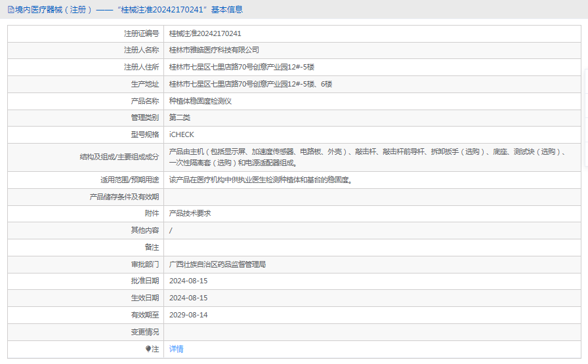Click the 注册人名称 row label
Image resolution: width=588 pixels, height=364 pixels.
pos(141,51)
